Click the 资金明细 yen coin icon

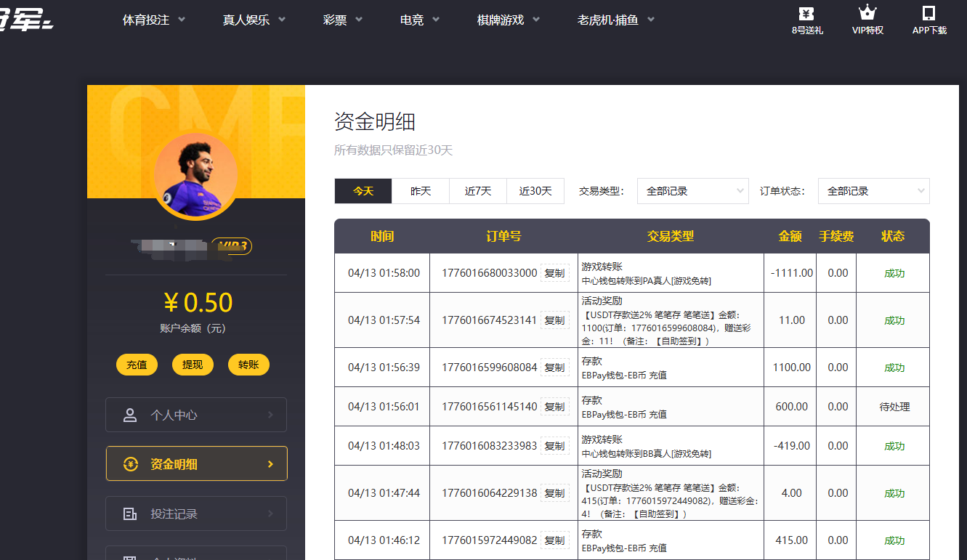click(130, 465)
